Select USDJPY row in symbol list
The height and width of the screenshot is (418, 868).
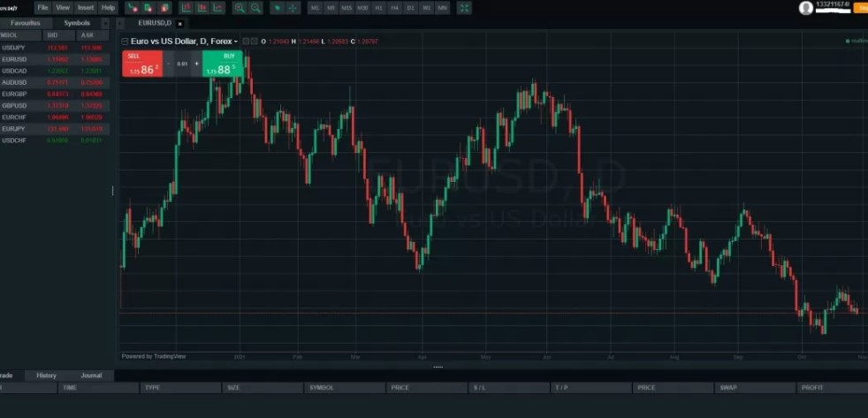[x=55, y=49]
